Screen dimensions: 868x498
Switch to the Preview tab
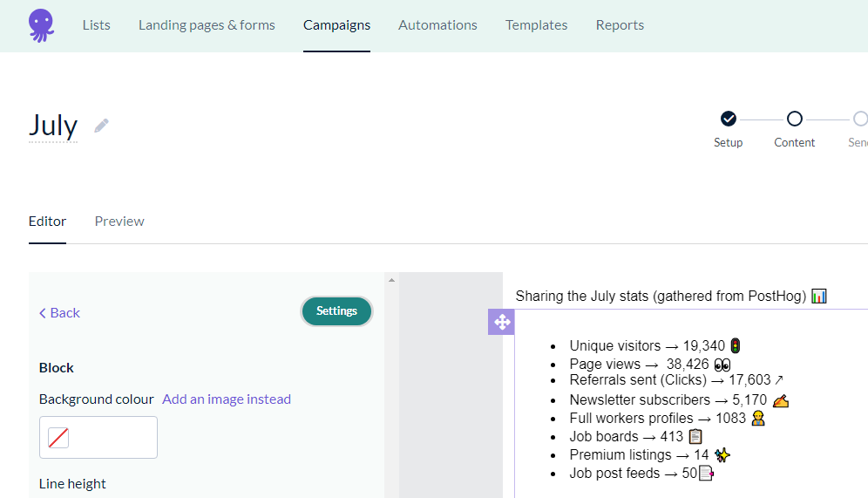pyautogui.click(x=119, y=222)
